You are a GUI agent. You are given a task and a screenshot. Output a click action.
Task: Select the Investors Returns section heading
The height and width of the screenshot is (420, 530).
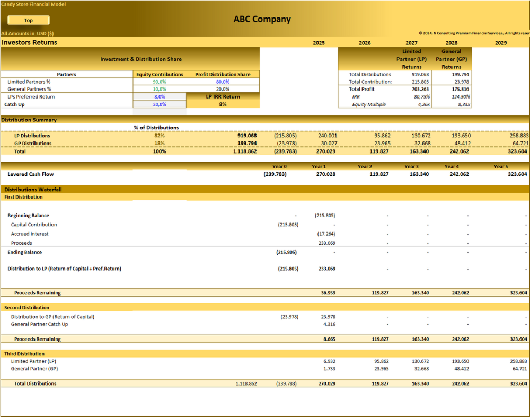point(29,42)
